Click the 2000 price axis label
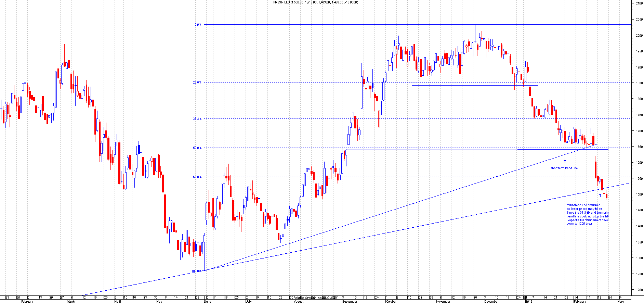This screenshot has height=303, width=644. click(639, 35)
